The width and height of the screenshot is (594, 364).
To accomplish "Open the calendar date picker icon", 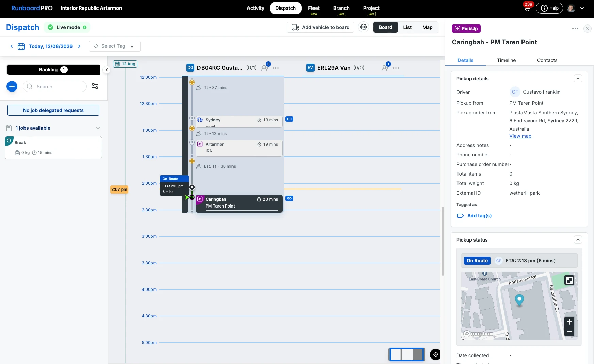I will pyautogui.click(x=21, y=46).
